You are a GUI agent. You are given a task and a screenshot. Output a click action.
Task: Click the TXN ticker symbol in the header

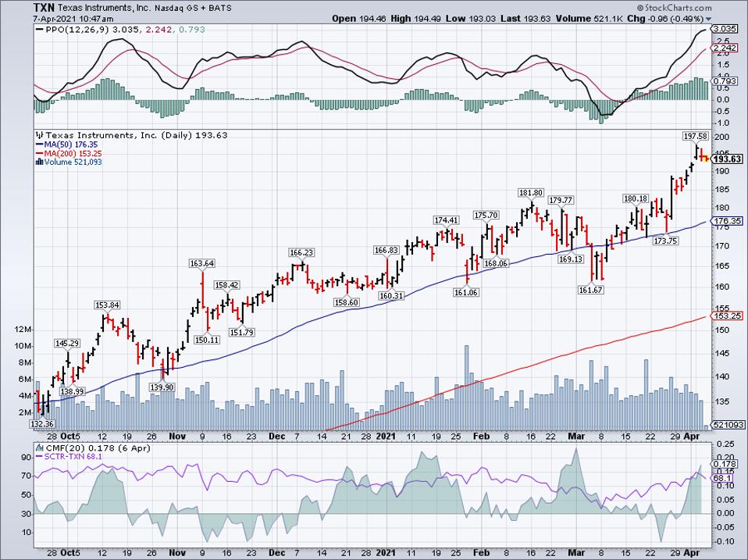coord(45,8)
